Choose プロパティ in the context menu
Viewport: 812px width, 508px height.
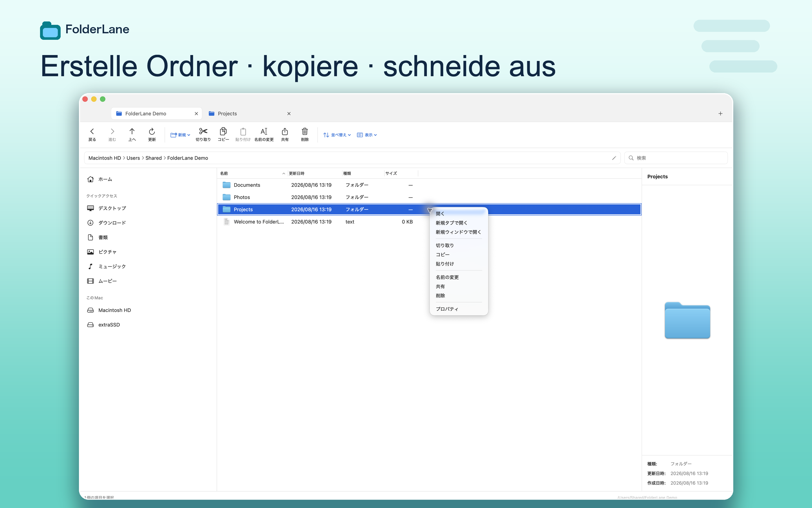(458, 309)
